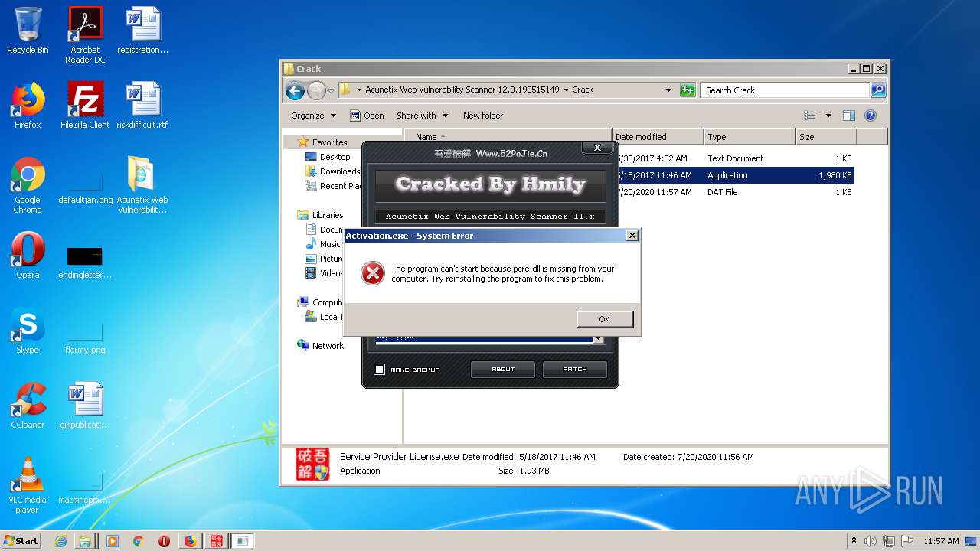Open the Acunetix Web Vulnerability desktop folder
This screenshot has width=980, height=551.
pos(142,185)
